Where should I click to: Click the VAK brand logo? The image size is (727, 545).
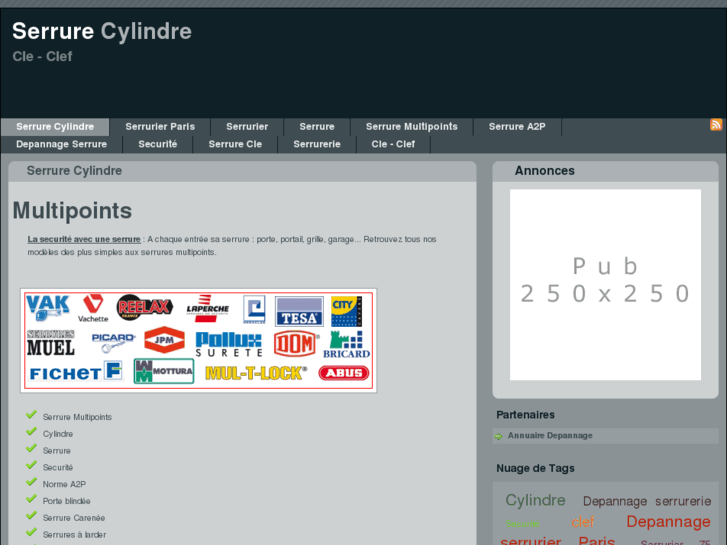click(x=48, y=308)
